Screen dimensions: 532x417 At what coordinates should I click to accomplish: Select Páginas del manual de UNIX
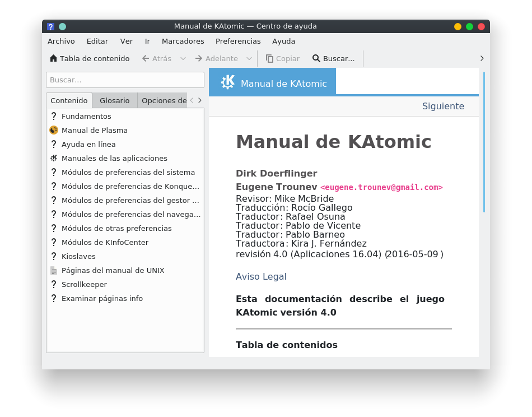(x=113, y=271)
